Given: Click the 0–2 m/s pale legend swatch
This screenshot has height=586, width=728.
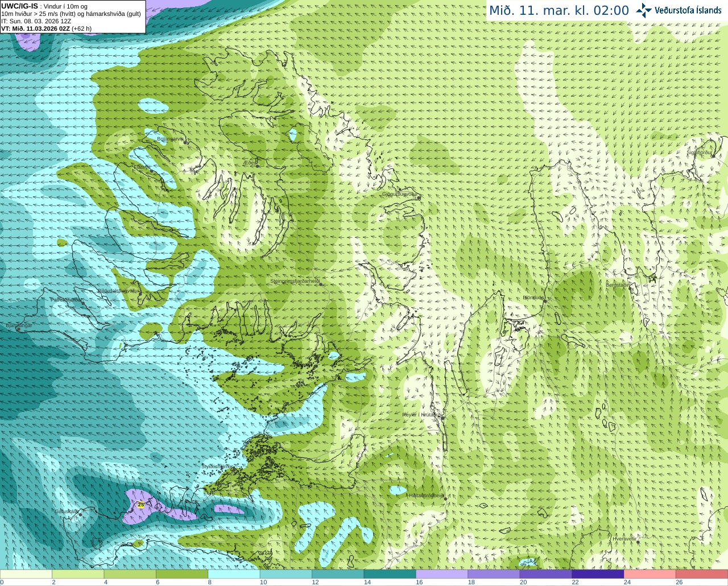Looking at the screenshot, I should [26, 574].
